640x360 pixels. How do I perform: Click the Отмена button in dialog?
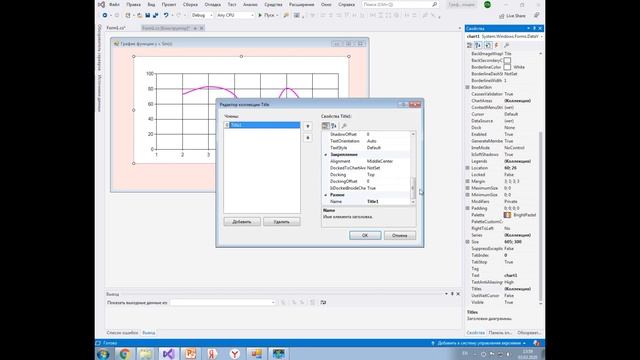point(400,236)
